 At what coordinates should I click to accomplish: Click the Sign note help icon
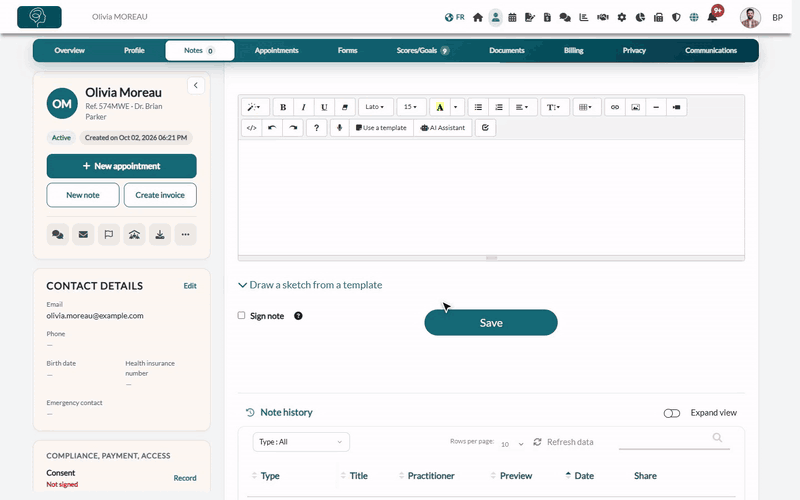[298, 316]
